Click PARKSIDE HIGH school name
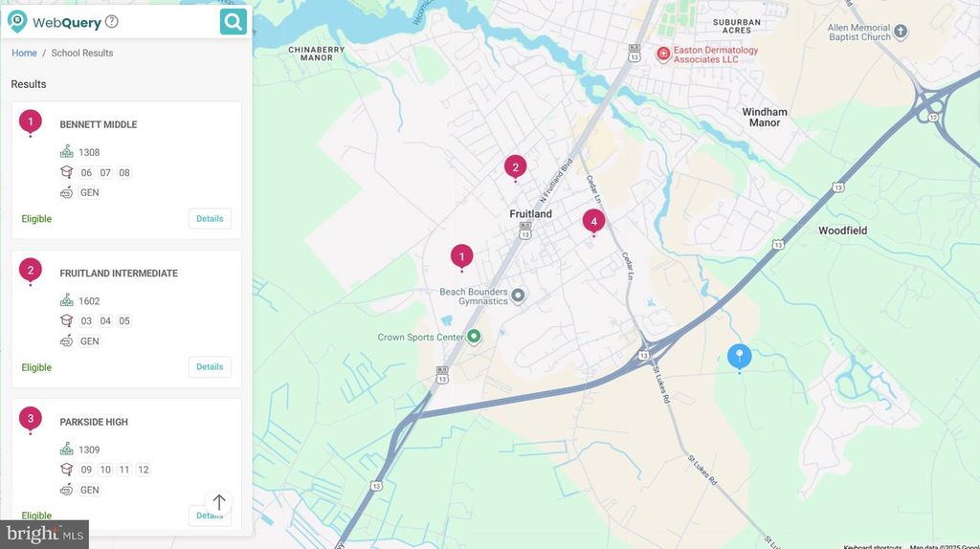The width and height of the screenshot is (980, 549). click(x=94, y=422)
